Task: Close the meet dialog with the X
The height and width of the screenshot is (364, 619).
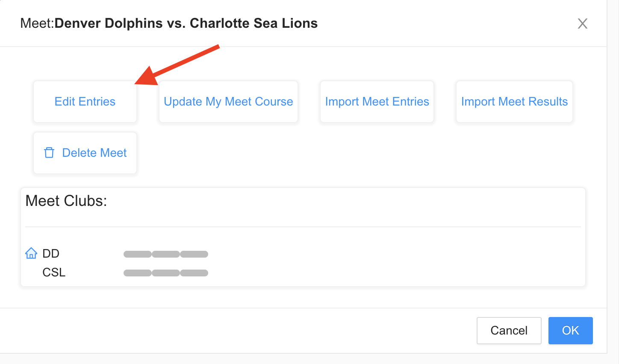Action: [582, 23]
